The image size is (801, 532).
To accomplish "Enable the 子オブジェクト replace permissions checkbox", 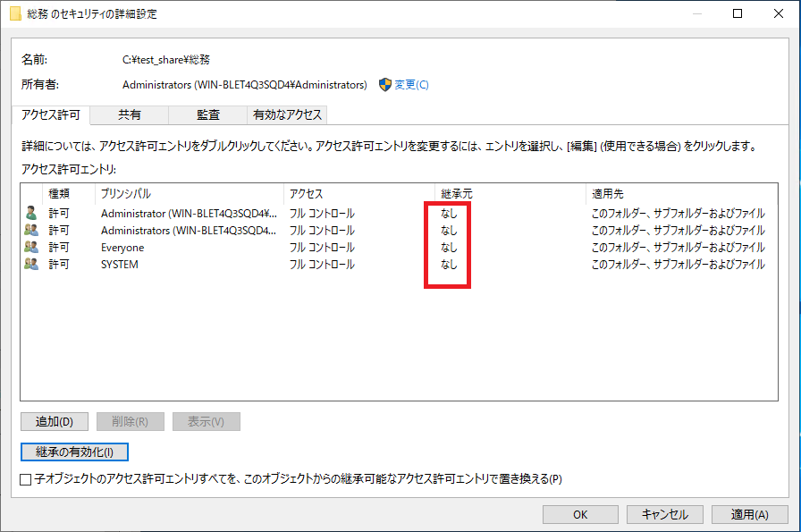I will click(26, 479).
